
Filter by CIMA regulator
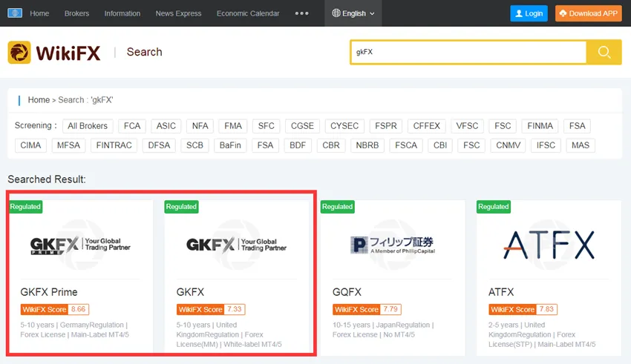[x=30, y=145]
